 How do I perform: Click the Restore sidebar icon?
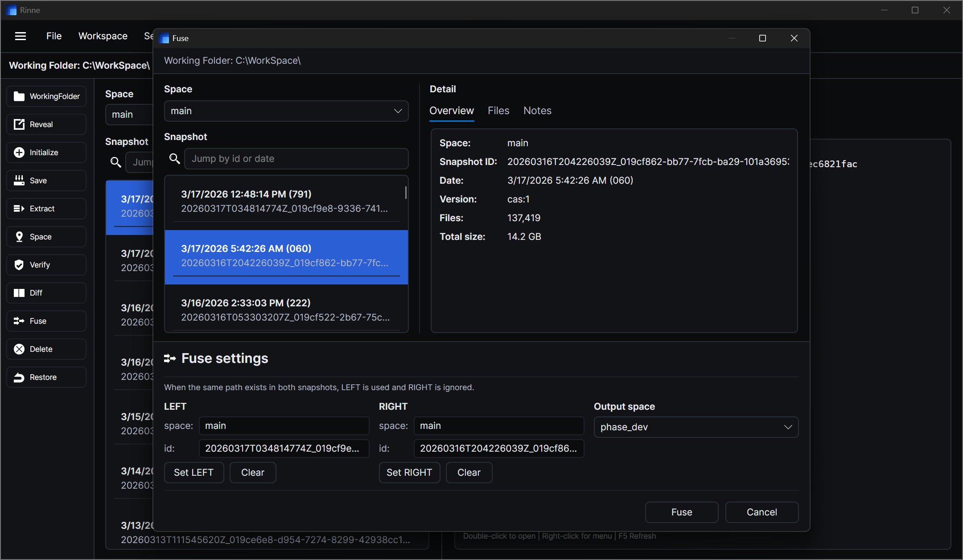[x=19, y=377]
